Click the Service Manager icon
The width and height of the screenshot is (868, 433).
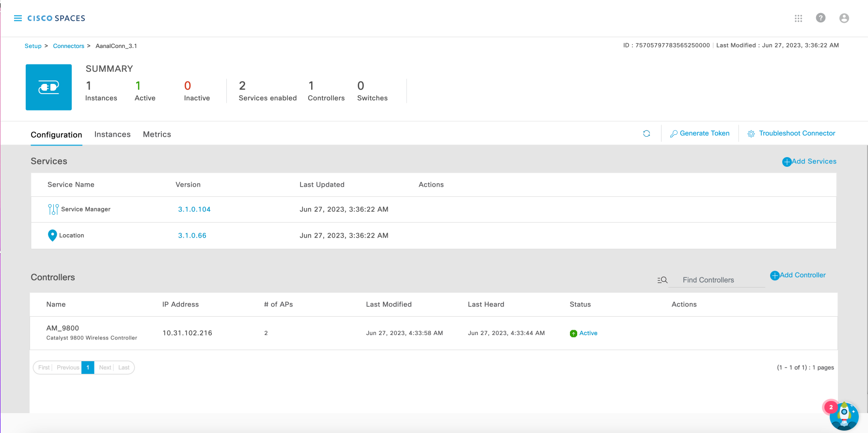pos(53,209)
